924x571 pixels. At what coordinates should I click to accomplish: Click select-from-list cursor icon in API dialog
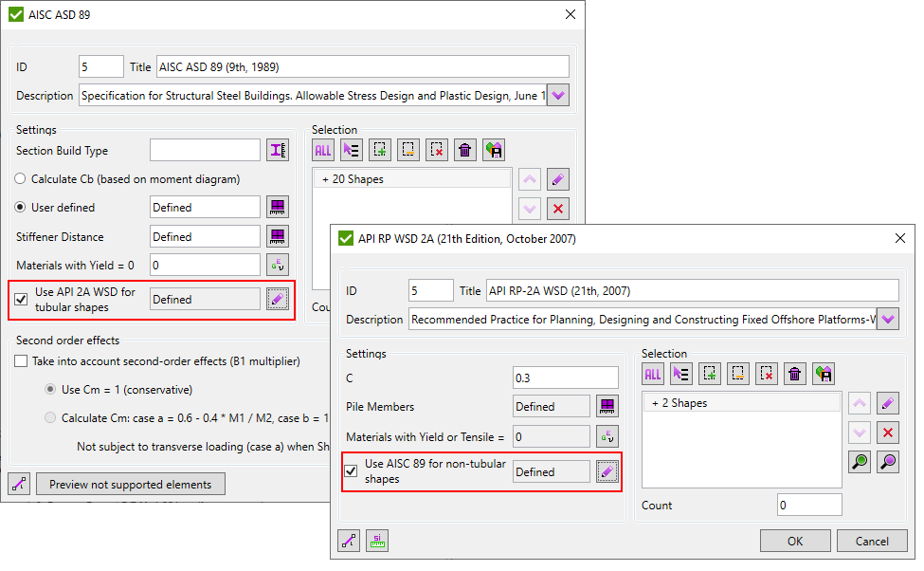(681, 374)
